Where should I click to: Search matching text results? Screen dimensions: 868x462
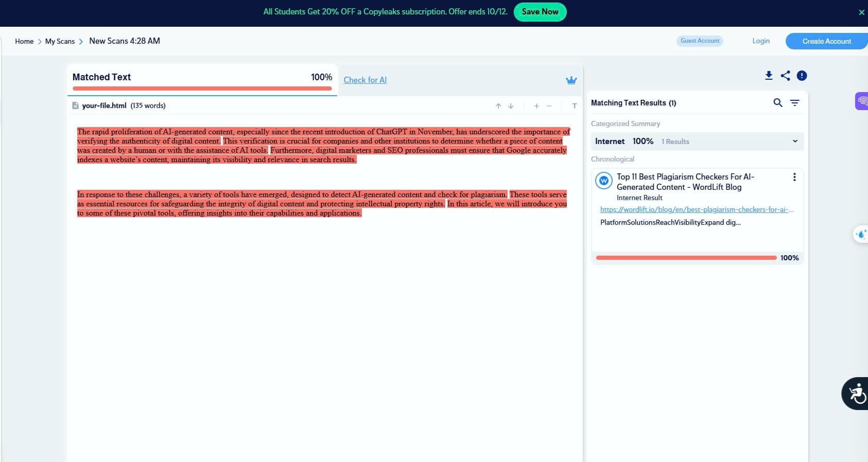coord(778,103)
